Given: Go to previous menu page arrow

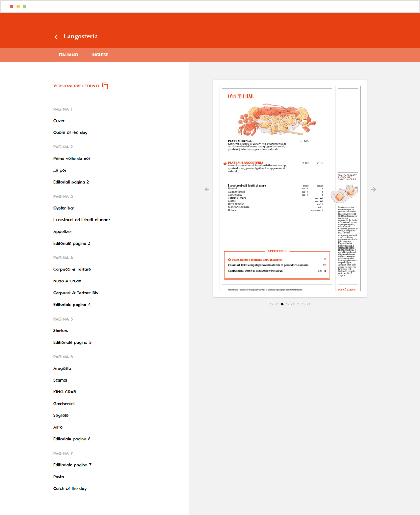Looking at the screenshot, I should (207, 189).
